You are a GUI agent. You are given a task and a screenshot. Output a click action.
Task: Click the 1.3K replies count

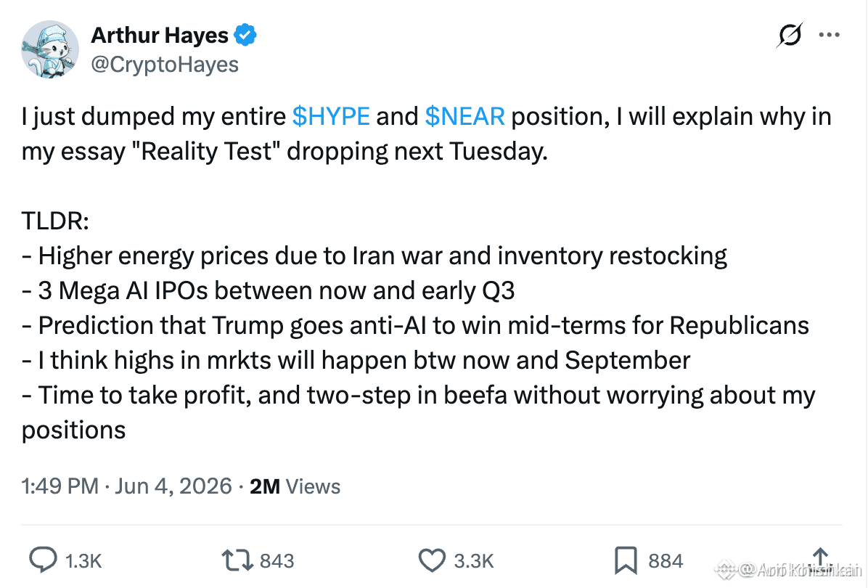coord(83,561)
